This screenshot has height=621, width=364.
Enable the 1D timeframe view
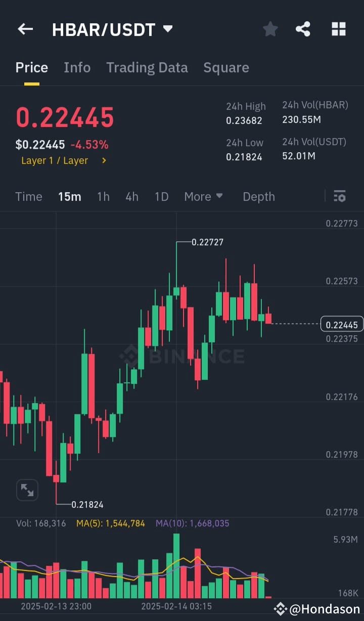click(161, 197)
